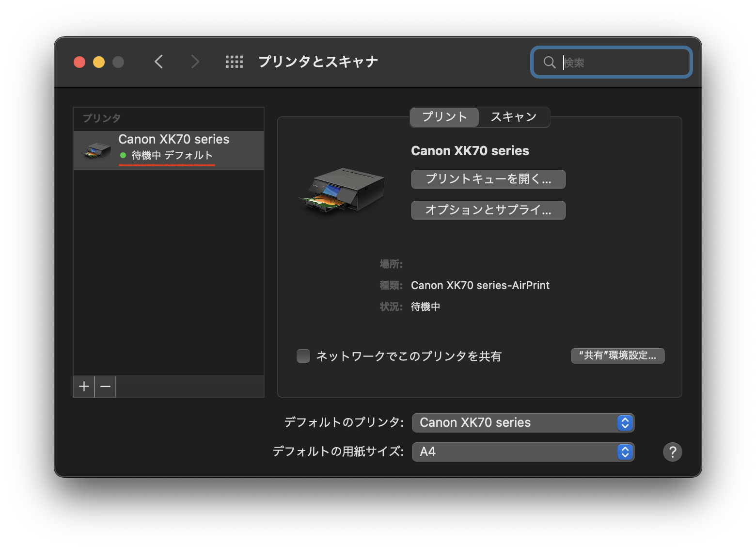This screenshot has width=756, height=549.
Task: Click the デフォルトの用紙サイズ label
Action: (x=338, y=452)
